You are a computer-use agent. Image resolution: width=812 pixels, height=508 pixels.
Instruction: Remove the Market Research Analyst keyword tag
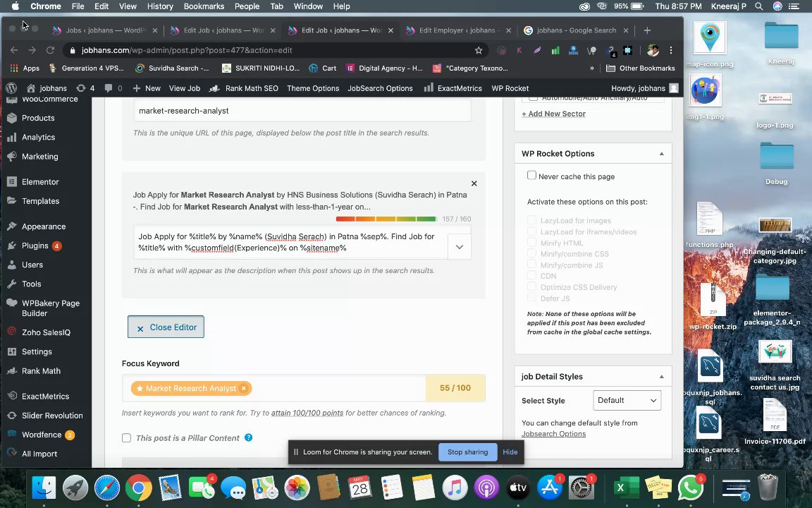243,388
